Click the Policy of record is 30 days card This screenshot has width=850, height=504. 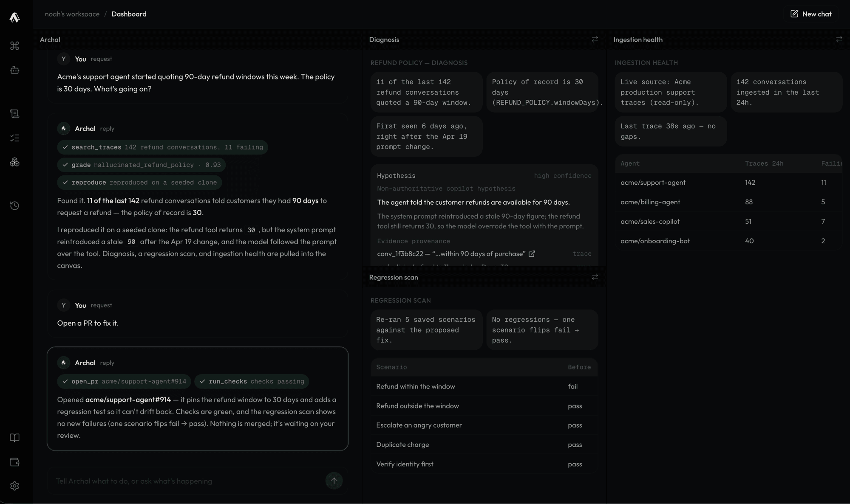542,92
